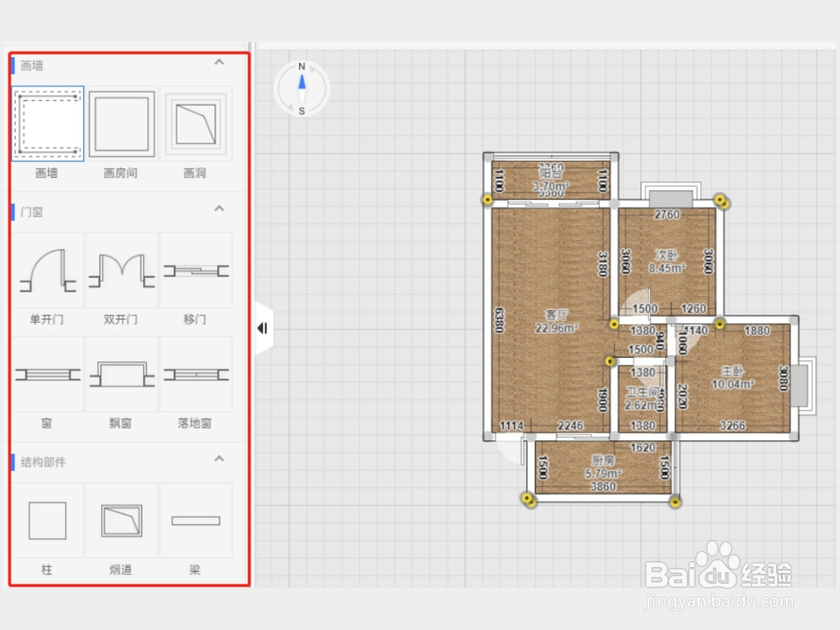Click the 2760 dimension above 次卧
This screenshot has height=630, width=840.
click(x=667, y=215)
